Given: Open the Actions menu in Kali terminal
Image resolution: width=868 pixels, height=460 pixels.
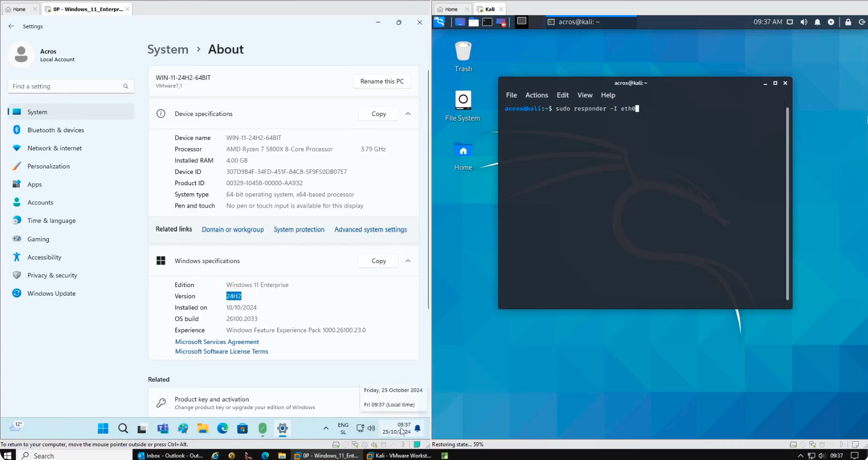Looking at the screenshot, I should click(x=537, y=95).
